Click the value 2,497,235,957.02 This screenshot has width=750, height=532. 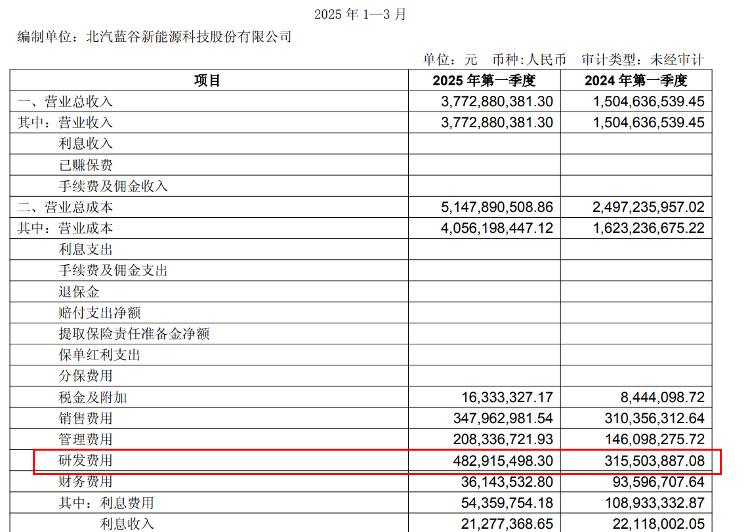pos(649,207)
